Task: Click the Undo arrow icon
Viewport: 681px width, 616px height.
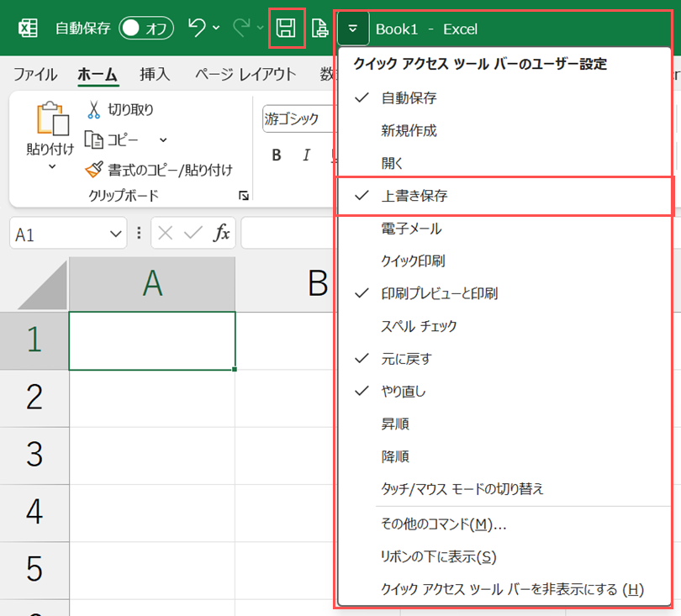Action: tap(197, 29)
